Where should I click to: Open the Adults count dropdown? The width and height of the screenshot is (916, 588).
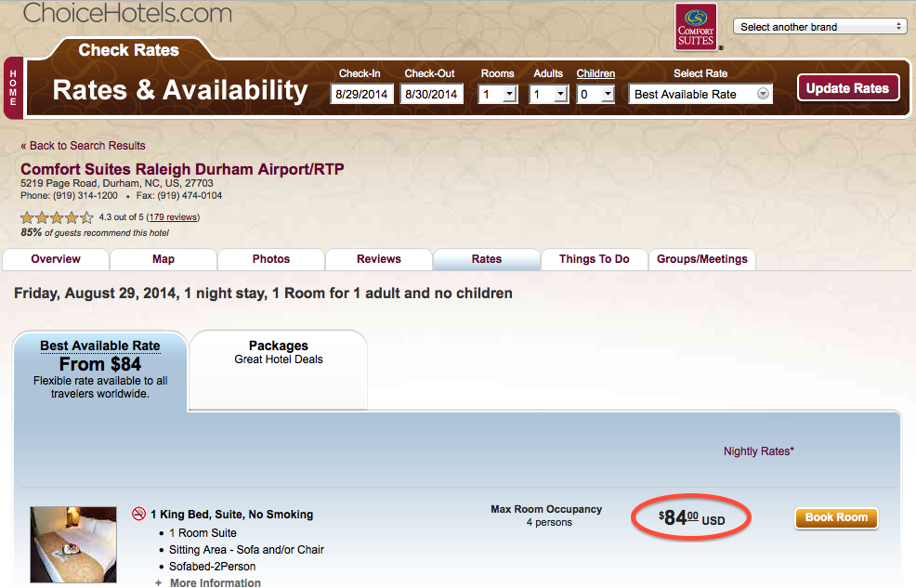pyautogui.click(x=548, y=94)
